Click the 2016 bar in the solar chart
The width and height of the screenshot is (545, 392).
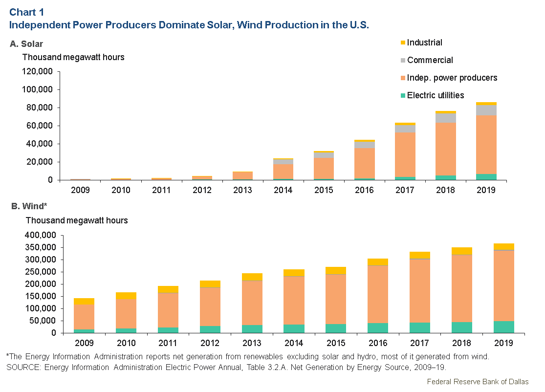tap(365, 160)
